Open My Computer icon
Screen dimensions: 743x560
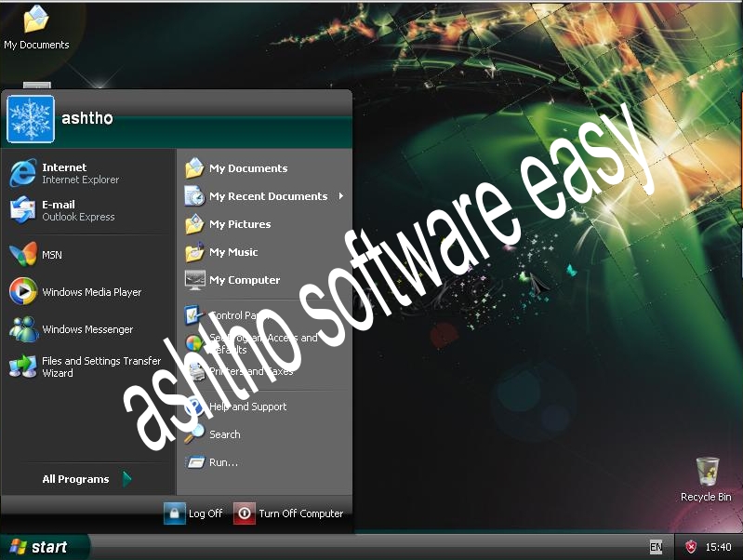click(x=194, y=280)
